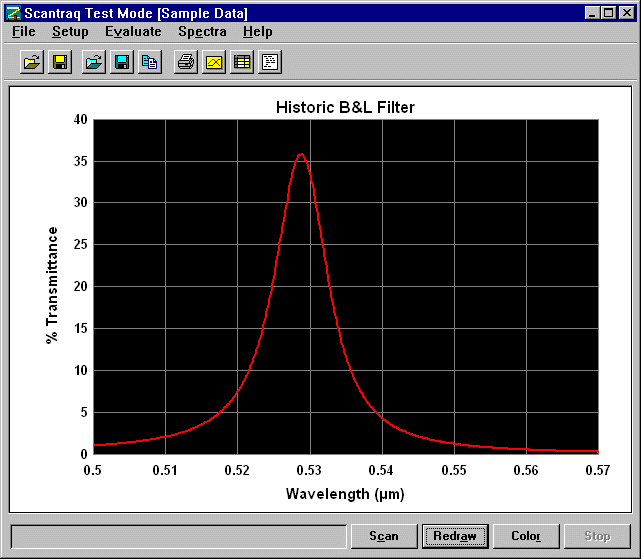Open the Spectra menu
Image resolution: width=641 pixels, height=559 pixels.
[202, 31]
